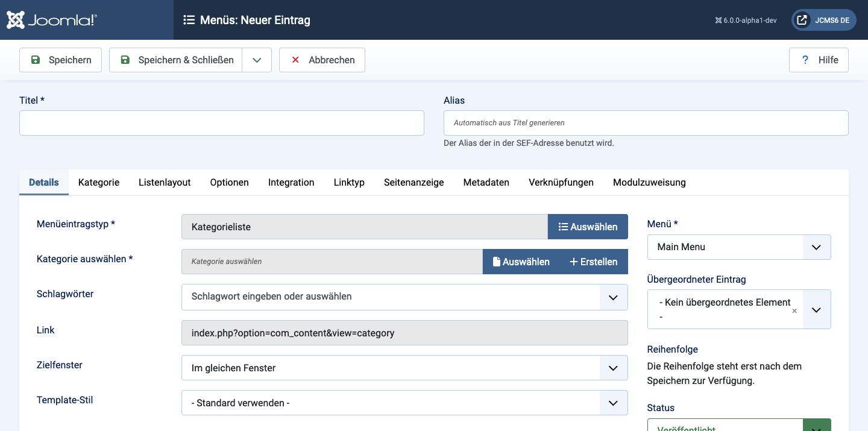Click the question mark Hilfe icon
Image resolution: width=868 pixels, height=431 pixels.
point(805,60)
